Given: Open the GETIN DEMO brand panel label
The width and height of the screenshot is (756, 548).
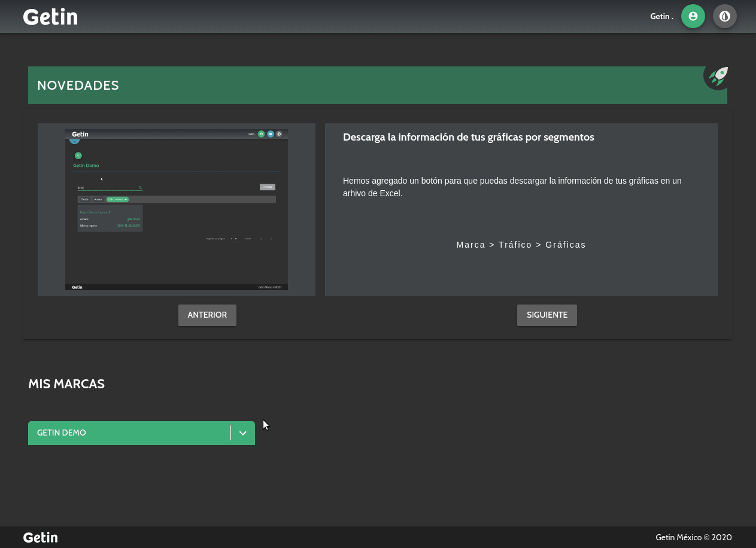Looking at the screenshot, I should point(62,433).
